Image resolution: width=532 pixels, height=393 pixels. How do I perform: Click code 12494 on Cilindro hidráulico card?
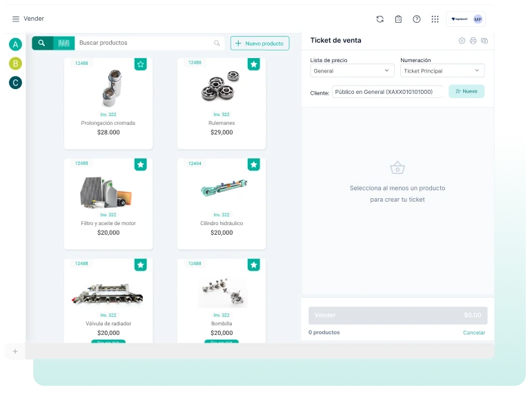(195, 164)
